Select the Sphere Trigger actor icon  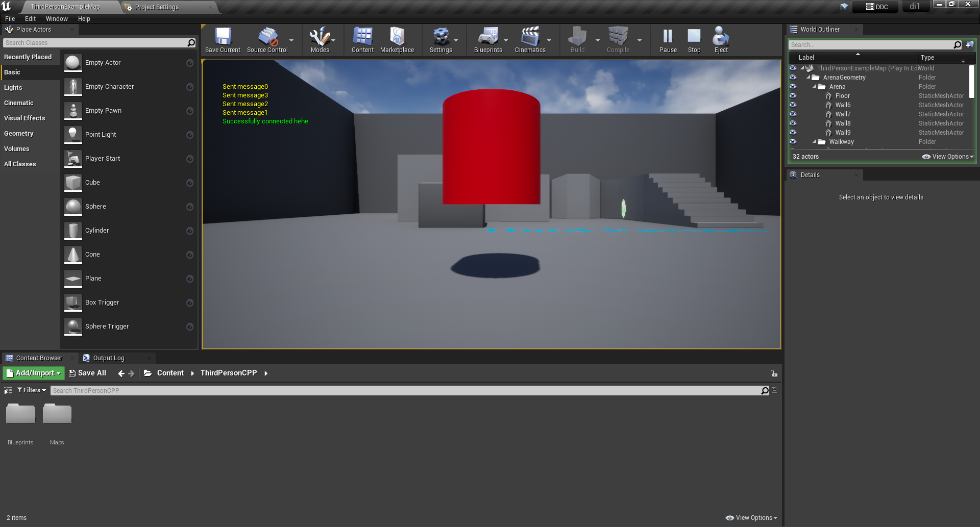tap(73, 327)
